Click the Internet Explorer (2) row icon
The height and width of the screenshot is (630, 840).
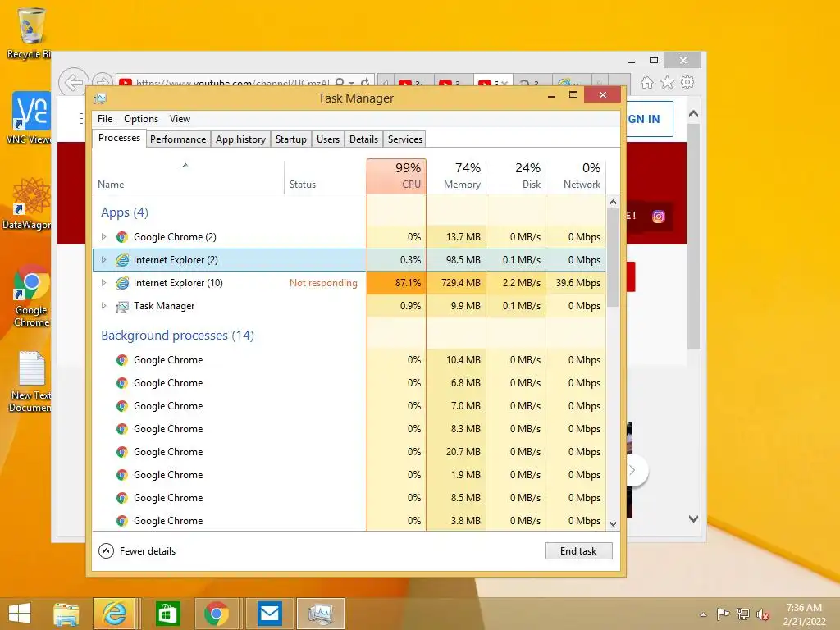click(122, 260)
